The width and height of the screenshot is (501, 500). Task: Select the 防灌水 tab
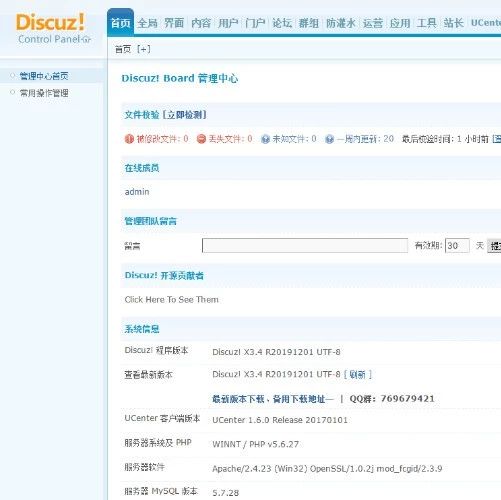click(x=341, y=23)
